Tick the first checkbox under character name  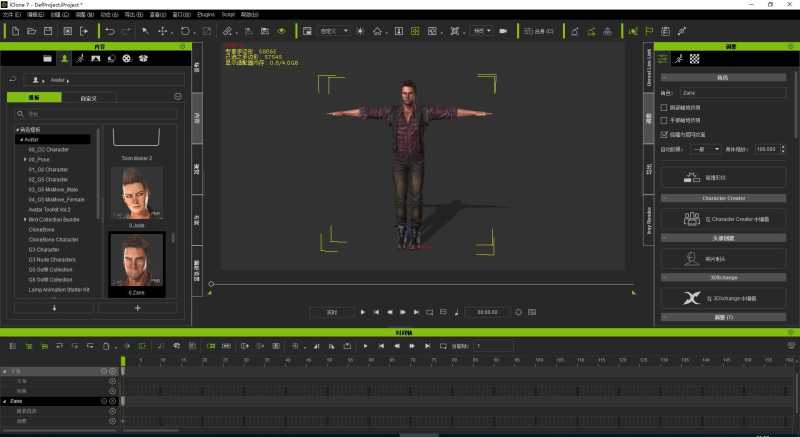(x=665, y=107)
